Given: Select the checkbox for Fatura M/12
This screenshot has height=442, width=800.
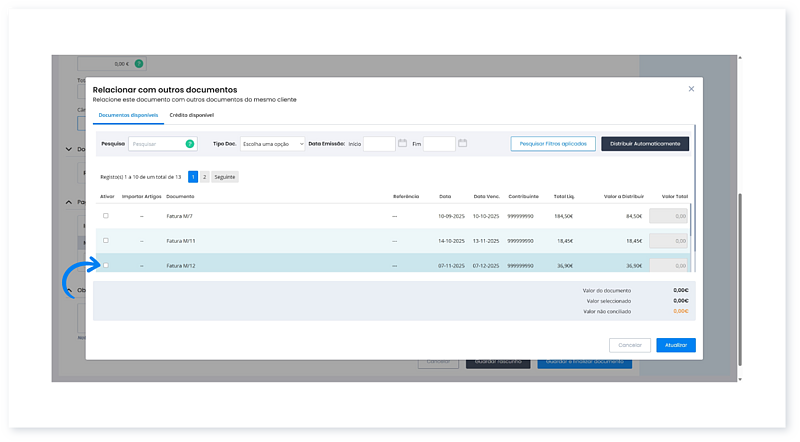Looking at the screenshot, I should coord(106,265).
